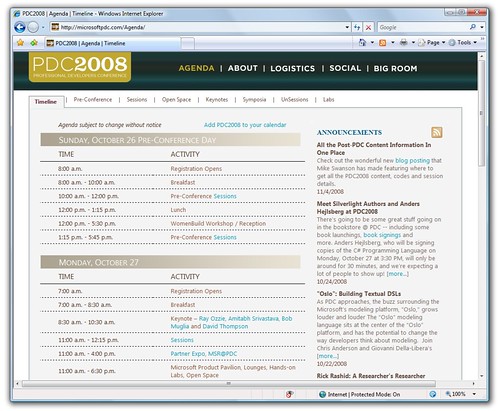Open the Tools menu
This screenshot has height=411, width=500.
463,43
